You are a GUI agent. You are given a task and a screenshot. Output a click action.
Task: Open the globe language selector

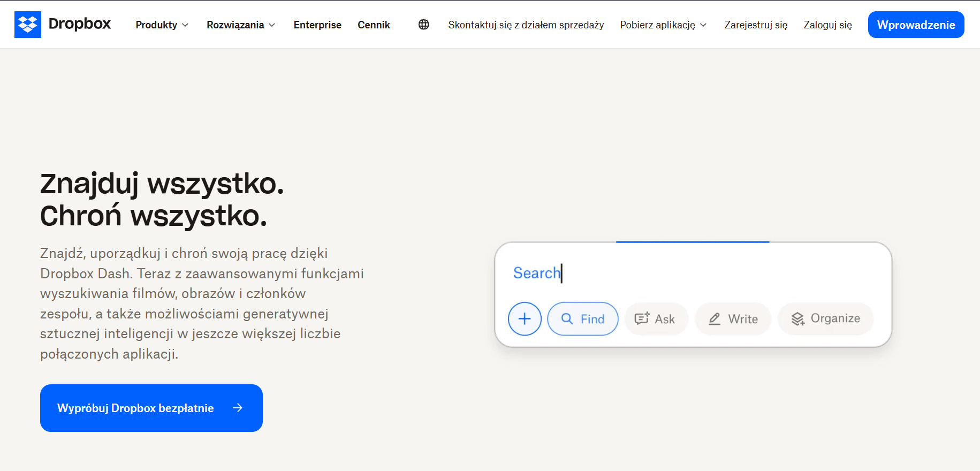pos(423,25)
